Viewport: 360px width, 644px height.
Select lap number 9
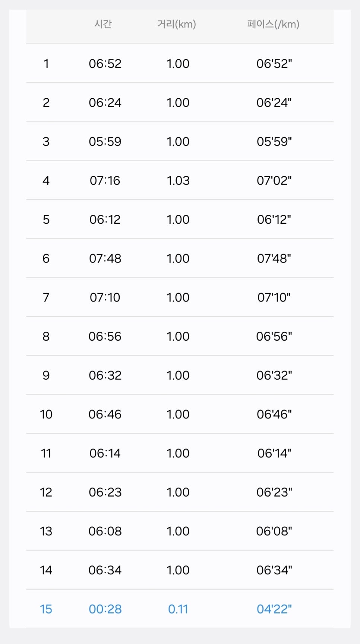coord(46,375)
